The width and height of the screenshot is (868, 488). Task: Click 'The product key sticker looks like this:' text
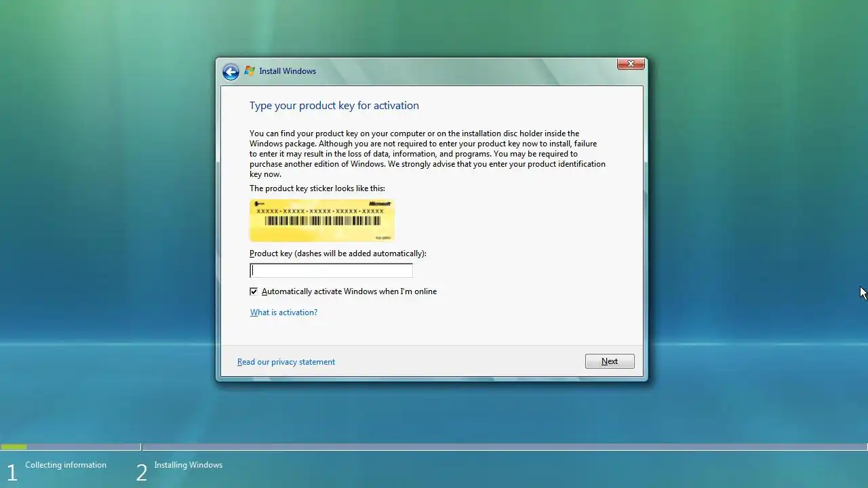point(317,188)
